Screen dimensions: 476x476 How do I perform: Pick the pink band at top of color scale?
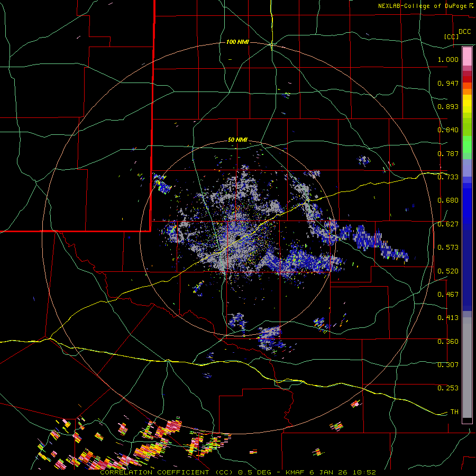click(467, 57)
